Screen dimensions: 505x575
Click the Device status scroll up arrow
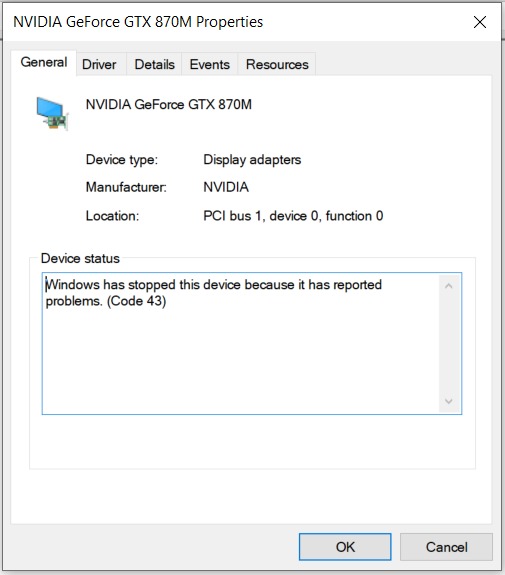point(449,286)
